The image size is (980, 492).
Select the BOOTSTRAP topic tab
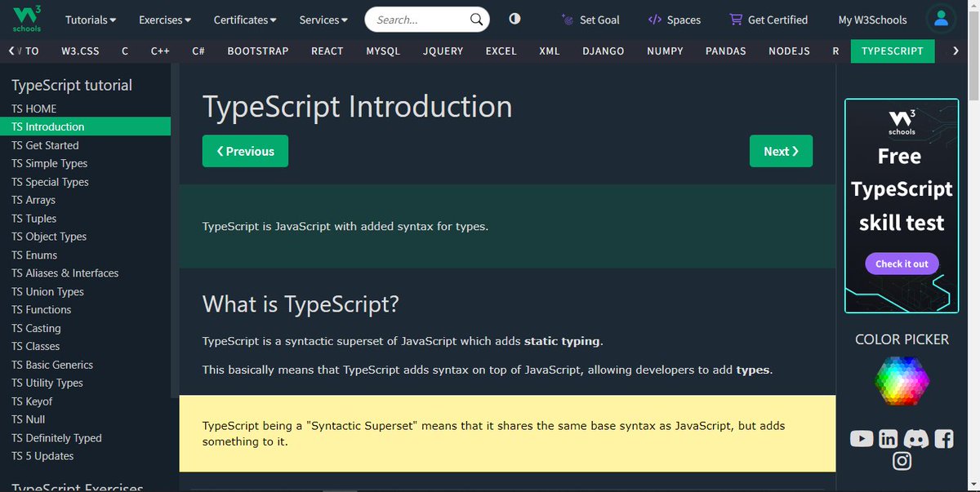(x=258, y=51)
